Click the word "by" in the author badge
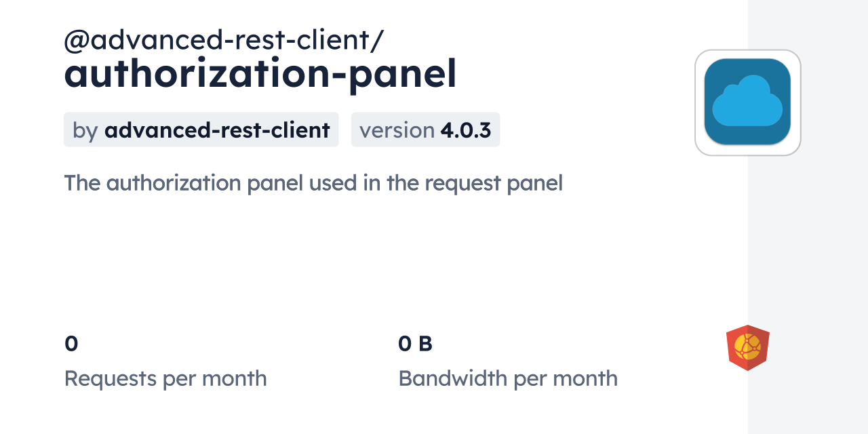The image size is (868, 434). (x=85, y=130)
